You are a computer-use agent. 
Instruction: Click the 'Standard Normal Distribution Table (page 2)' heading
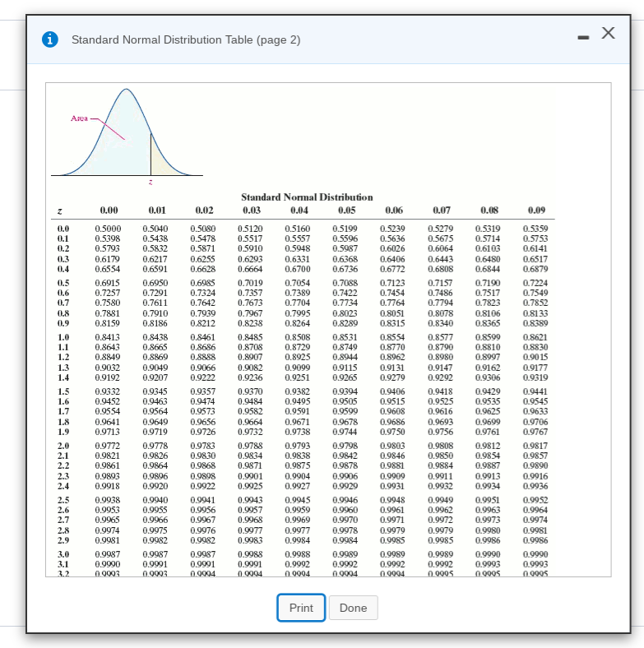click(186, 39)
